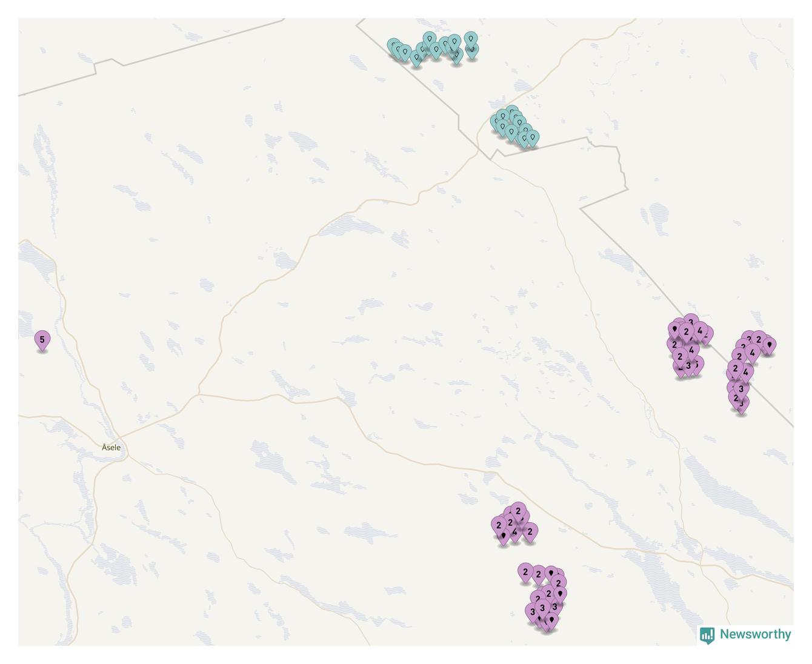Click the purple 3 marker in the far-east column
Image resolution: width=812 pixels, height=664 pixels.
pos(740,390)
